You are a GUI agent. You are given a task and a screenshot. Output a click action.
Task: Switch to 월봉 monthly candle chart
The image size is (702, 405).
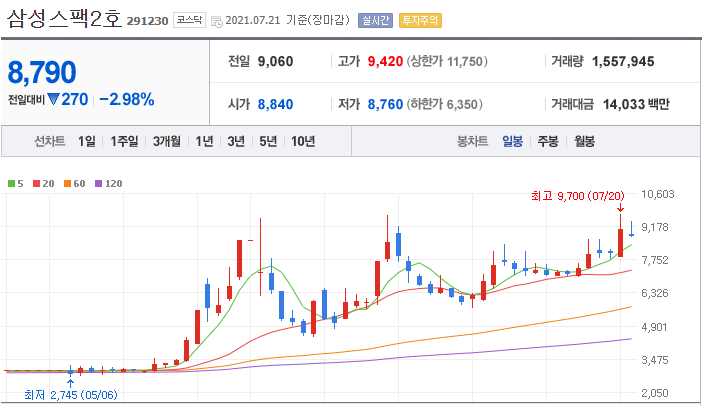click(x=585, y=141)
